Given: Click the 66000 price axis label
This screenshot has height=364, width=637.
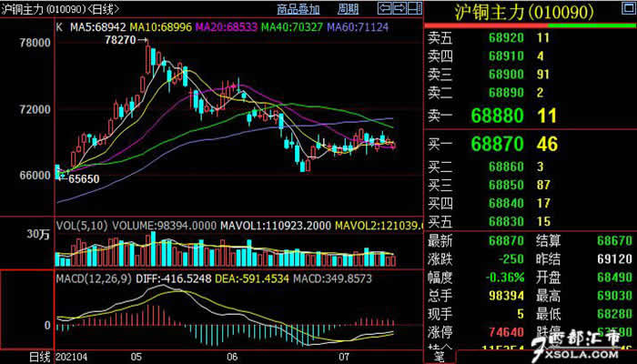Looking at the screenshot, I should point(35,176).
